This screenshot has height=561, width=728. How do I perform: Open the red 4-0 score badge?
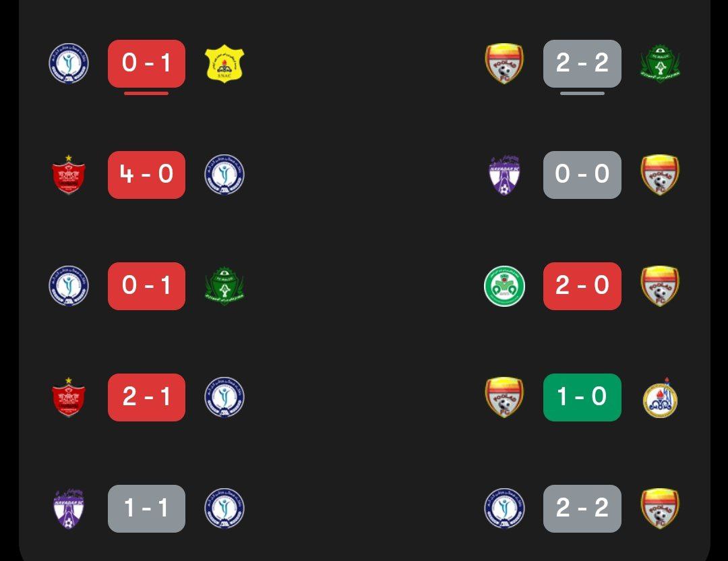146,175
